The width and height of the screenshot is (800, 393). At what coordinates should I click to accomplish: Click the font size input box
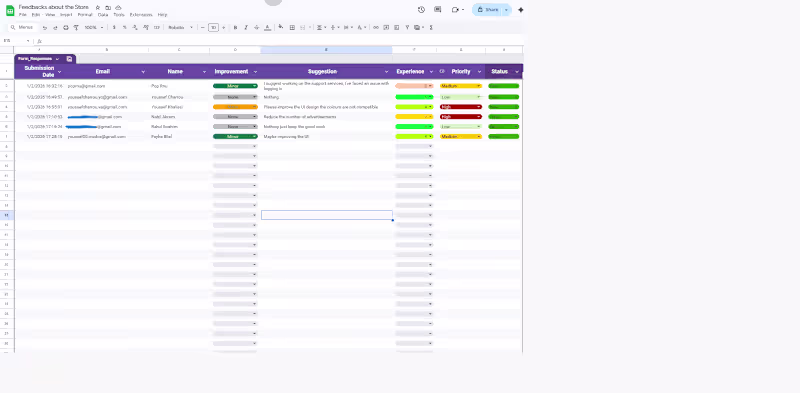point(213,28)
